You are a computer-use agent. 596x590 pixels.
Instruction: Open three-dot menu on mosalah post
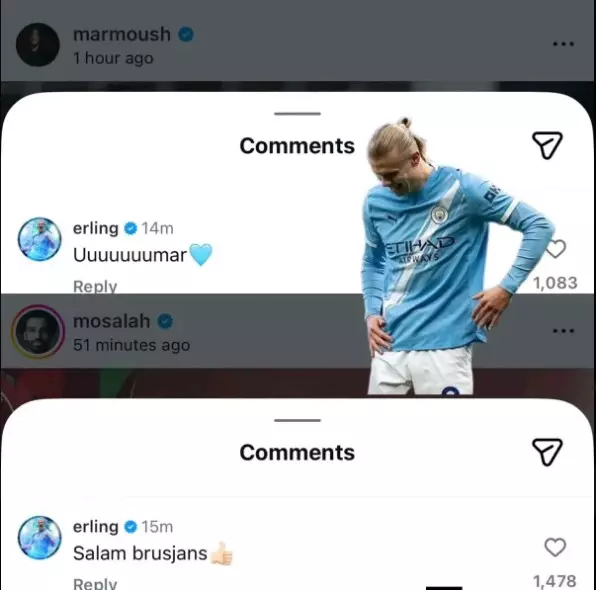[x=563, y=331]
